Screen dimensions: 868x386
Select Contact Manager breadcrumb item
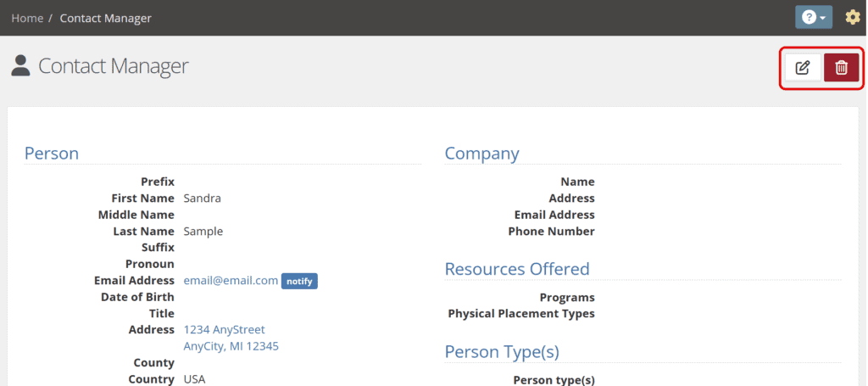coord(105,19)
